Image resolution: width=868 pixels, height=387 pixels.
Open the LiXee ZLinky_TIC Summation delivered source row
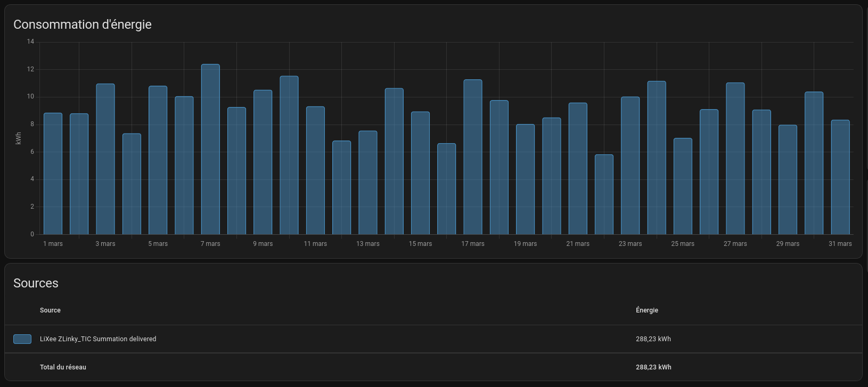(433, 339)
